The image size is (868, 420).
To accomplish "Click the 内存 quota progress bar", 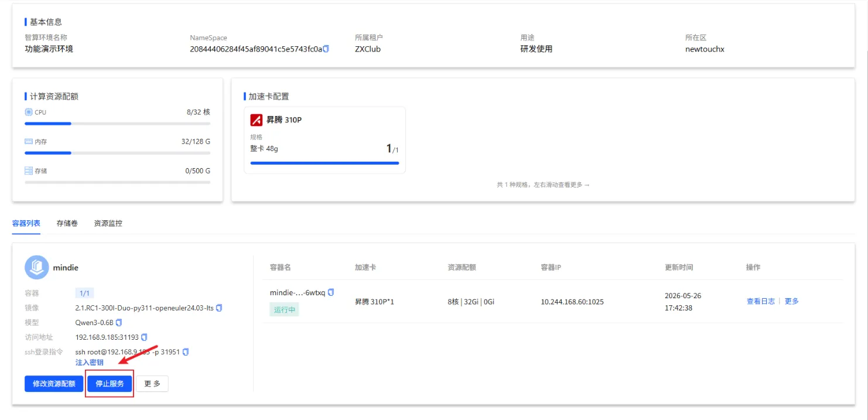I will [x=117, y=153].
